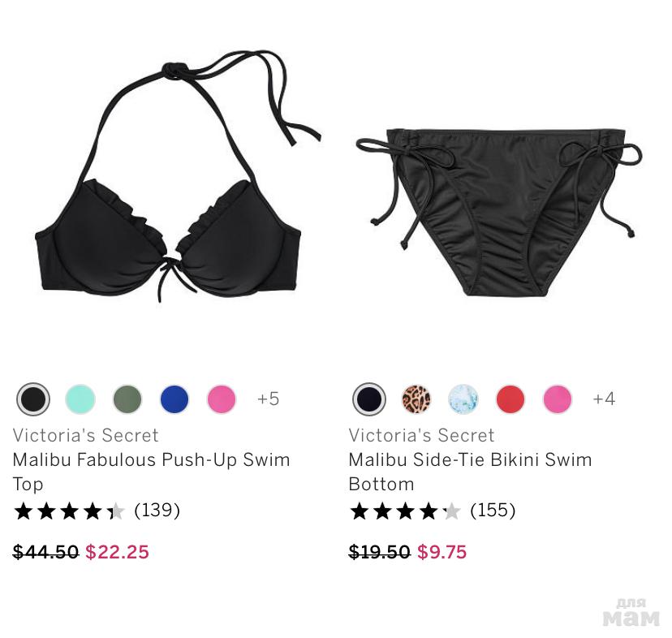Choose pink swatch for bikini bottom
672x638 pixels.
pos(558,399)
